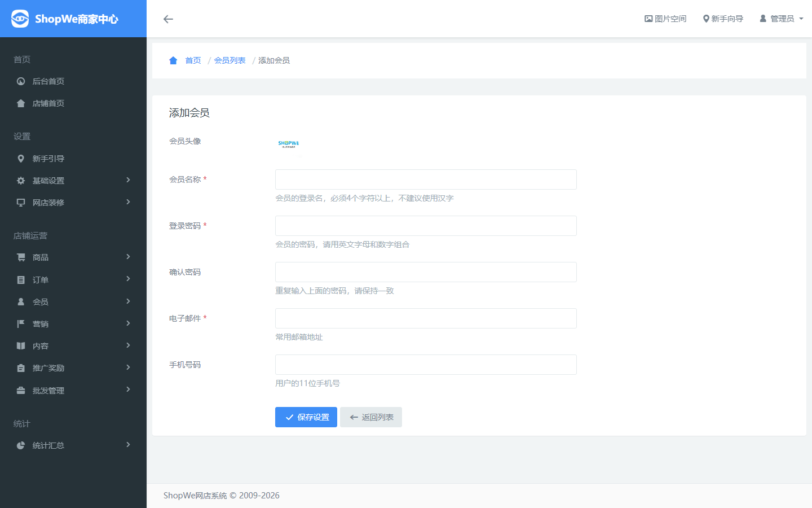Open 订单 menu label in sidebar
The image size is (812, 508).
41,280
